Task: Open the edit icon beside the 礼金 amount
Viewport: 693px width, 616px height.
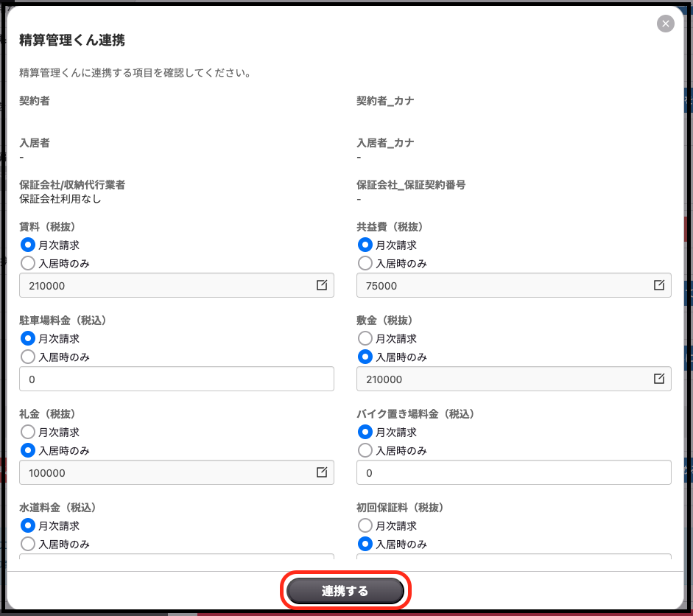Action: (x=322, y=472)
